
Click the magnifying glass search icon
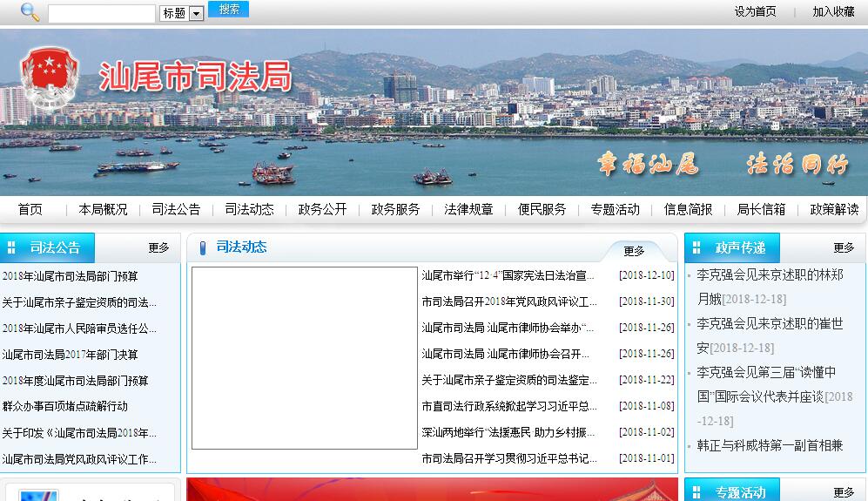click(x=30, y=12)
